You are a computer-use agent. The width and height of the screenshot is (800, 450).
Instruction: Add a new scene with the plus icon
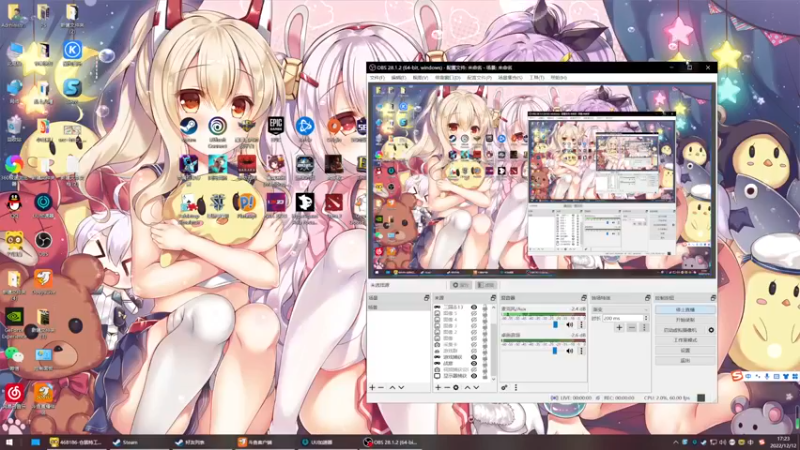click(372, 388)
